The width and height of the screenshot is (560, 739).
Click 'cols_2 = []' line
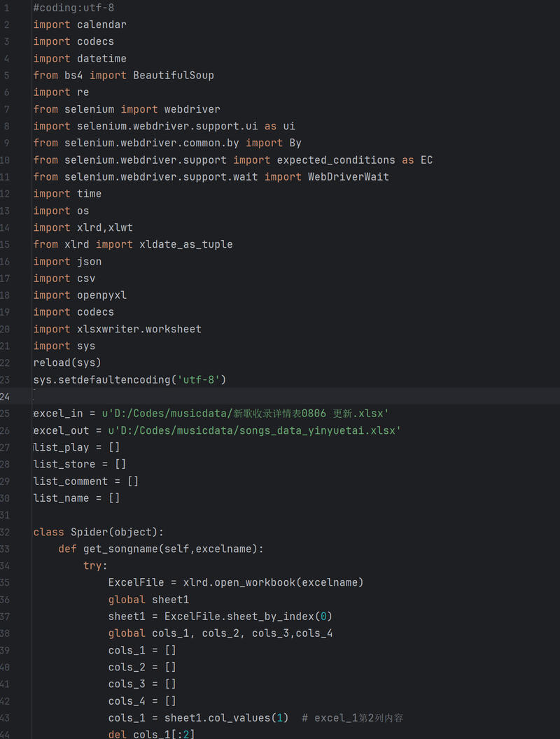pos(142,668)
